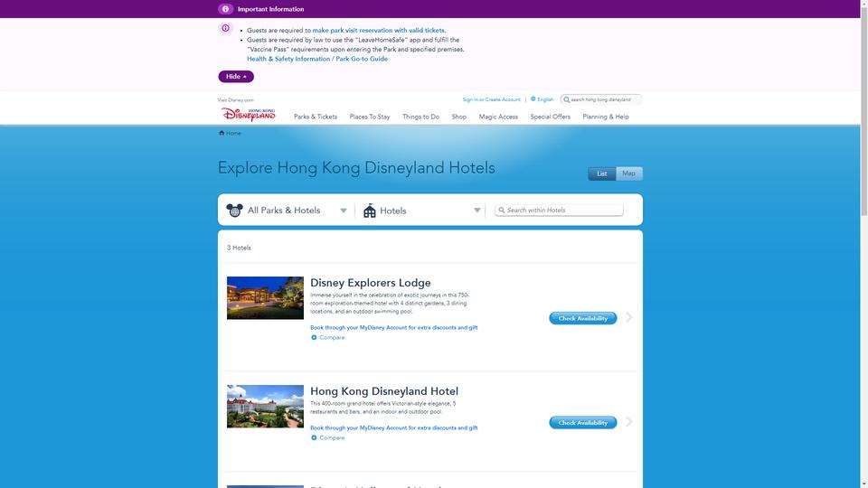This screenshot has height=488, width=868.
Task: Go to the Home breadcrumb link
Action: 233,134
